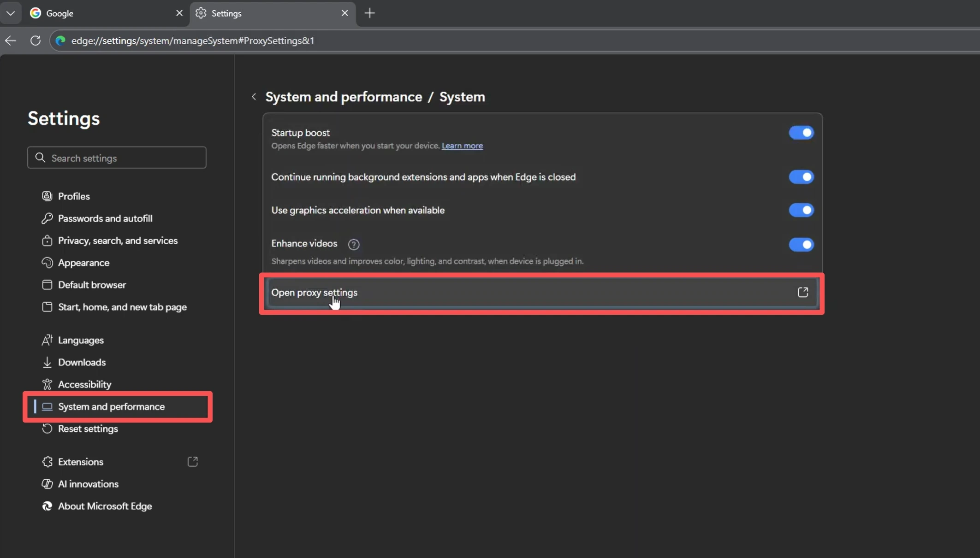This screenshot has width=980, height=558.
Task: Click the Google tab favicon
Action: [36, 13]
